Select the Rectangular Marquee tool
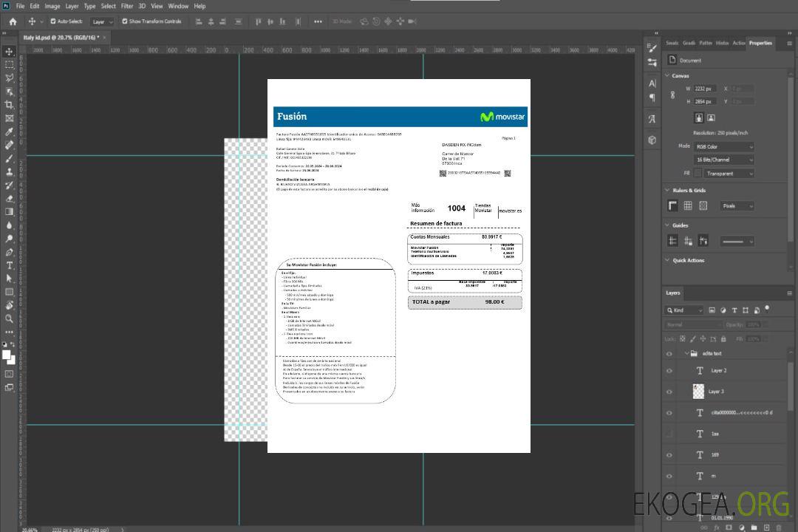 click(x=10, y=64)
